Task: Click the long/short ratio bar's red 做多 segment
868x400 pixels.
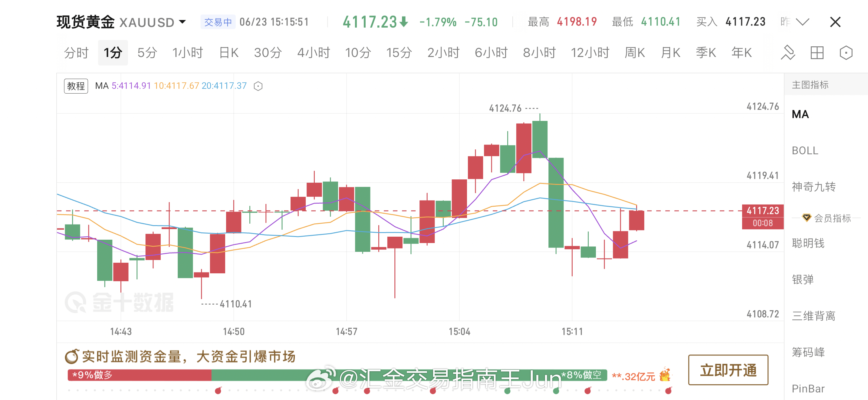Action: (x=139, y=375)
